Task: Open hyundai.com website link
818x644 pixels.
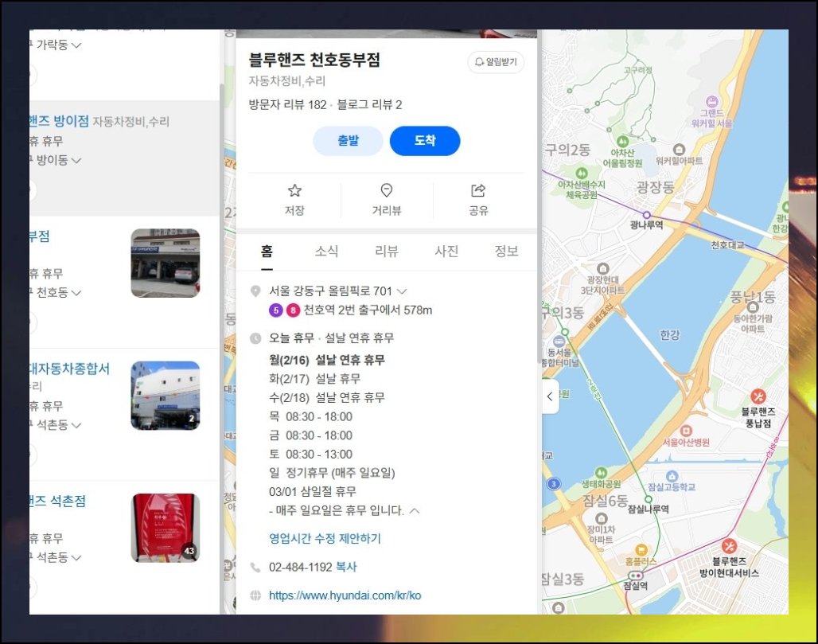Action: (345, 595)
